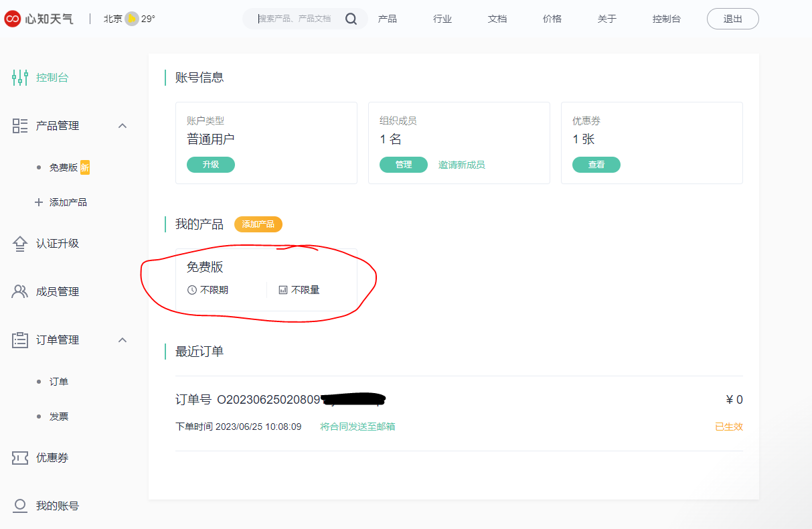812x529 pixels.
Task: Click into the product search field
Action: coord(298,19)
